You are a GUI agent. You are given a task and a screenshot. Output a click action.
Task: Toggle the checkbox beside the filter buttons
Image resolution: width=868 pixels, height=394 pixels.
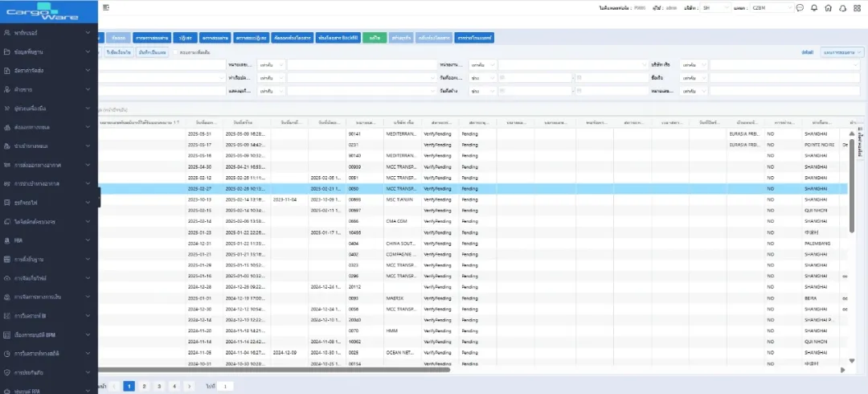[x=177, y=52]
